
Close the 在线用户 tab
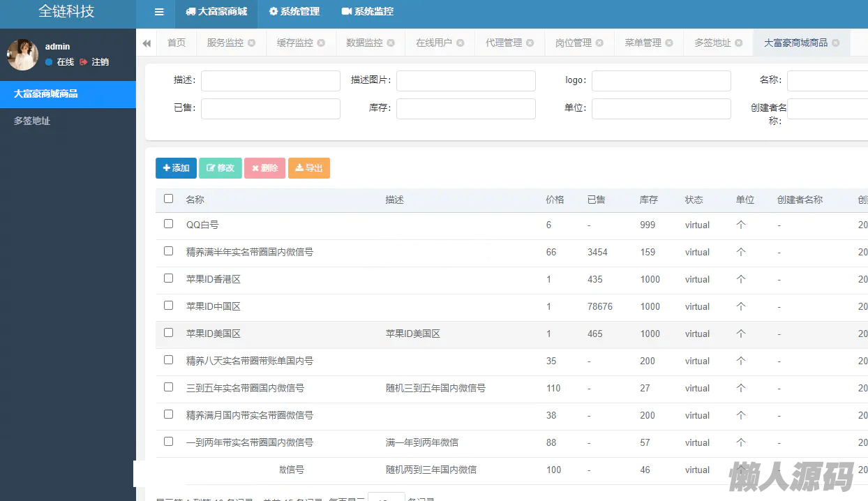[461, 43]
